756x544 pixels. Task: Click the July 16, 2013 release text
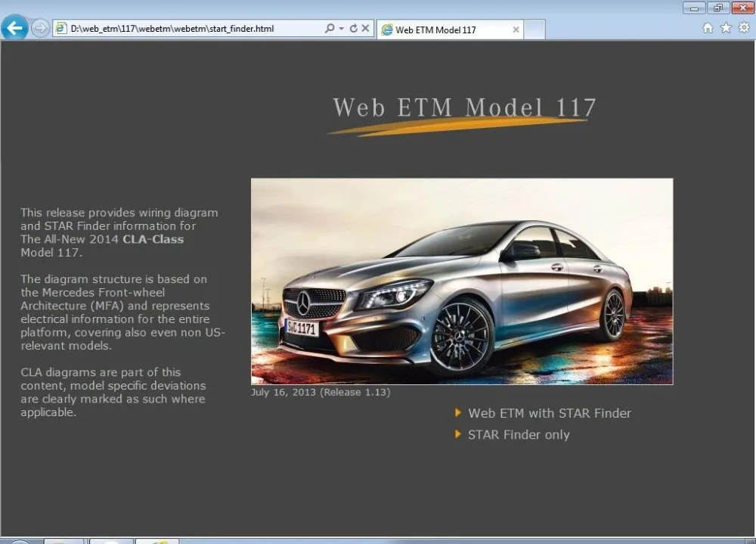click(321, 392)
